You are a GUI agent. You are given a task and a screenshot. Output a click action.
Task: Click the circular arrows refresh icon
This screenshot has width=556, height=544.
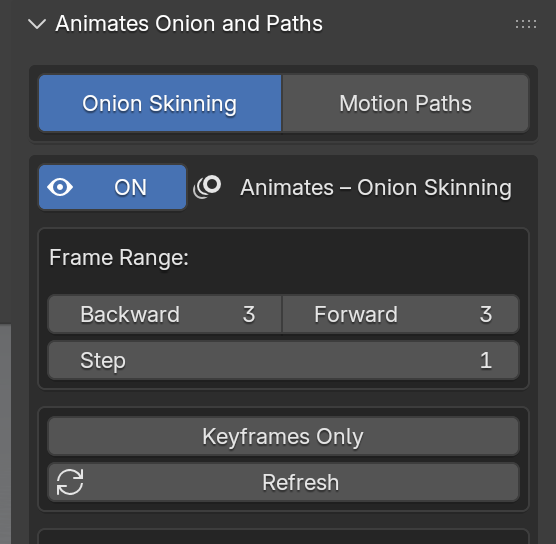(70, 482)
